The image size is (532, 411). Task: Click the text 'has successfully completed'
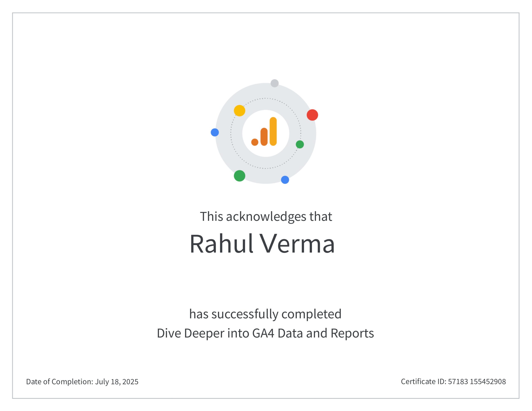point(266,314)
